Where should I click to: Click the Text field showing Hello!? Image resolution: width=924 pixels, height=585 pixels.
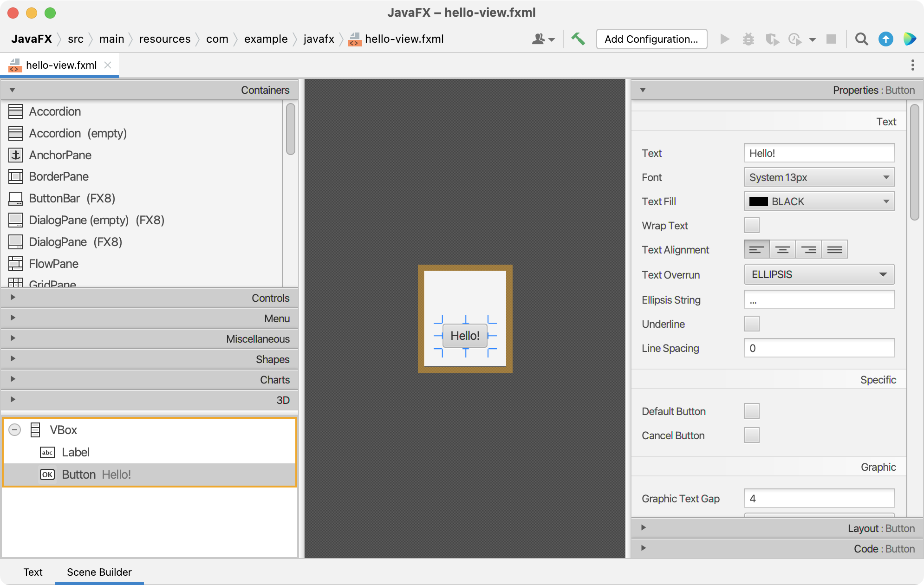[820, 153]
